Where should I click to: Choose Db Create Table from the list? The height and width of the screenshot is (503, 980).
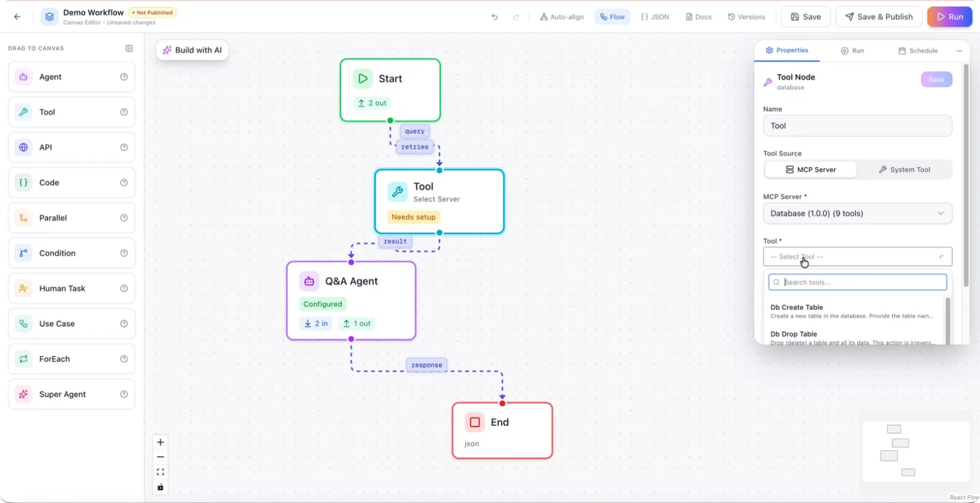853,311
